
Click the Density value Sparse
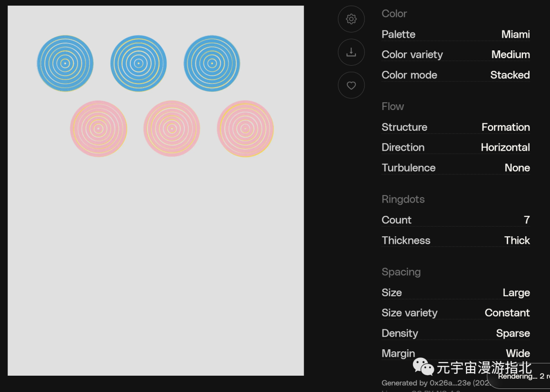pyautogui.click(x=513, y=333)
